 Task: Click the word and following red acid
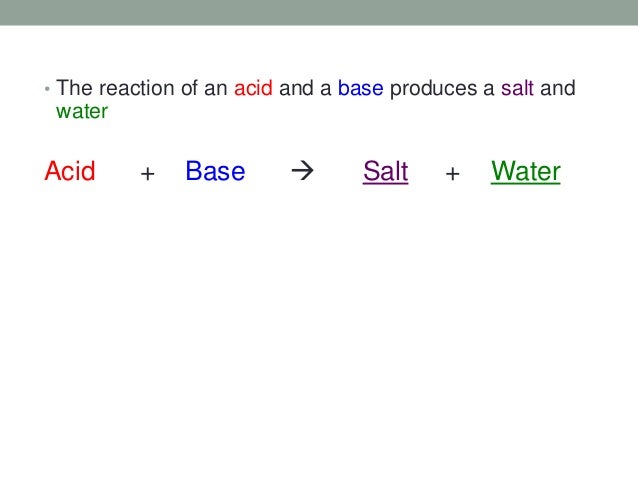pyautogui.click(x=296, y=88)
